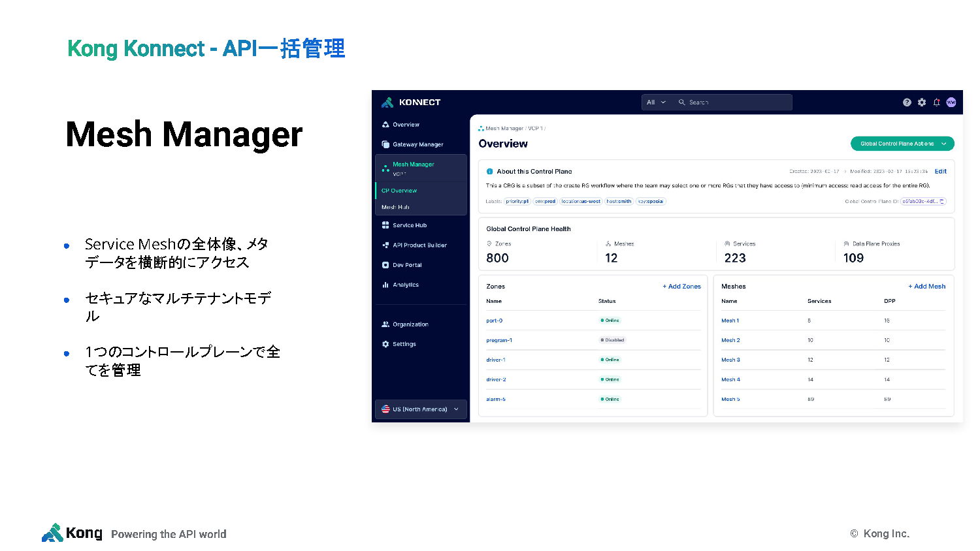Screen dimensions: 980x551
Task: Click the host:smith label tag
Action: 619,201
